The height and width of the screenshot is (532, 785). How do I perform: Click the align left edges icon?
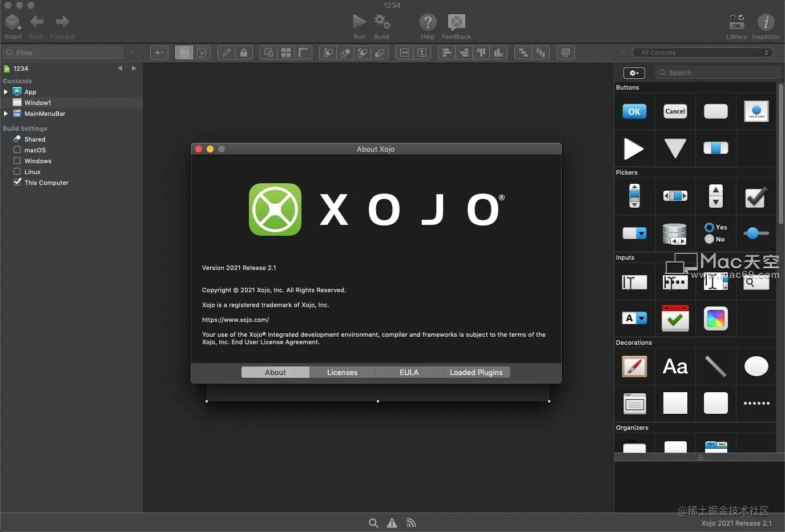point(446,53)
